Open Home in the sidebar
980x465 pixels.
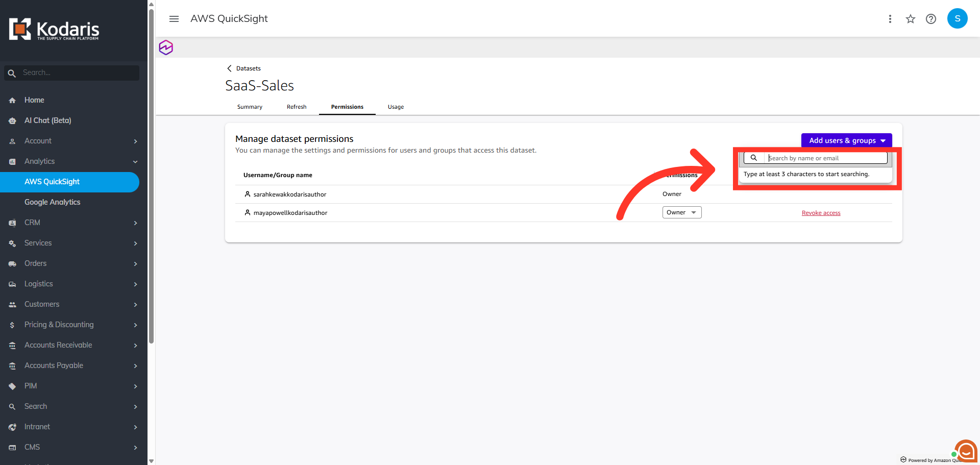(34, 100)
